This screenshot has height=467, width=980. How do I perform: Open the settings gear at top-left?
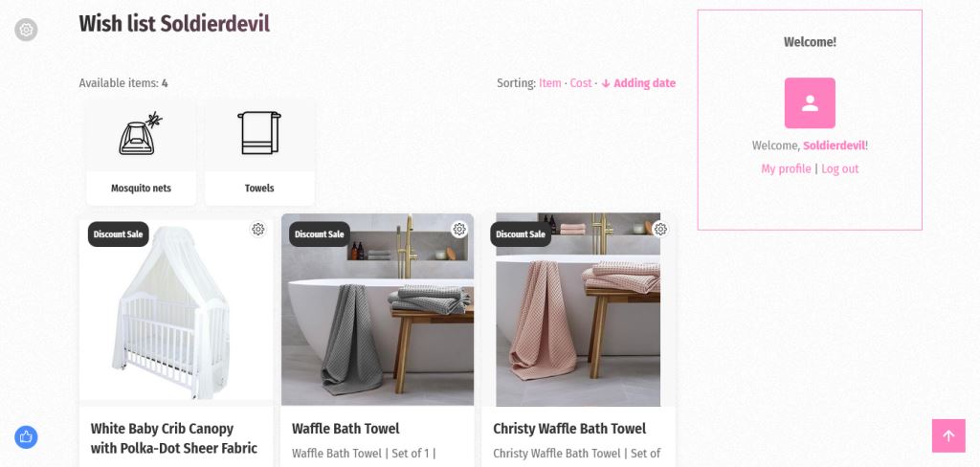coord(26,30)
